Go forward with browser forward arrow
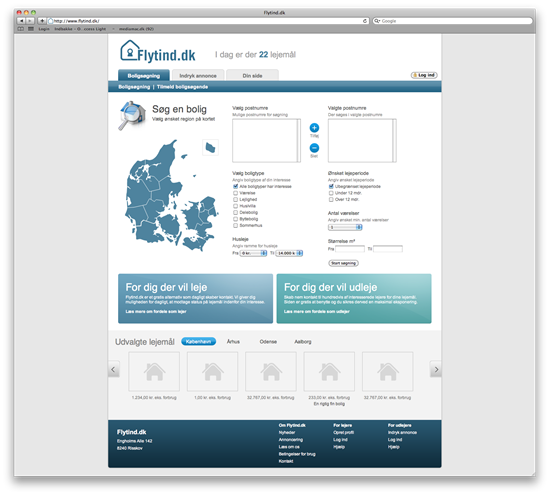Viewport: 549px width, 492px height. [30, 21]
